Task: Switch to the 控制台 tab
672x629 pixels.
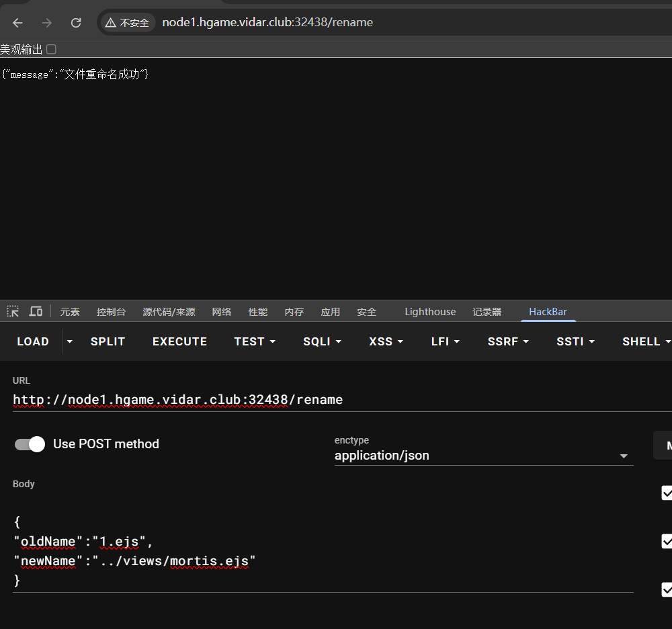Action: pyautogui.click(x=111, y=312)
